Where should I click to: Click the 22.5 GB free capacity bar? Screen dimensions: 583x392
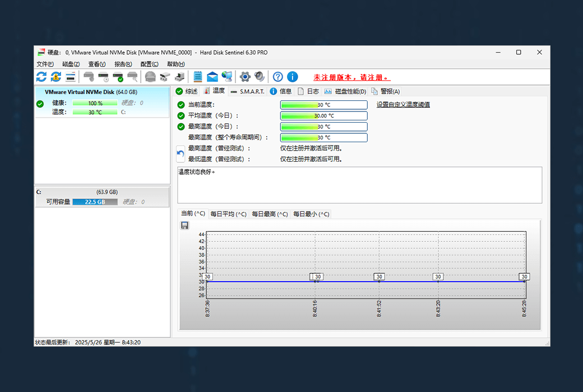click(x=95, y=202)
